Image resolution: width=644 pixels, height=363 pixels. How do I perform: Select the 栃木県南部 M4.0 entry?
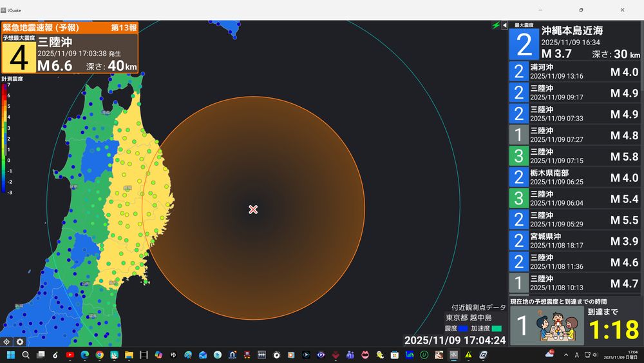tap(574, 177)
